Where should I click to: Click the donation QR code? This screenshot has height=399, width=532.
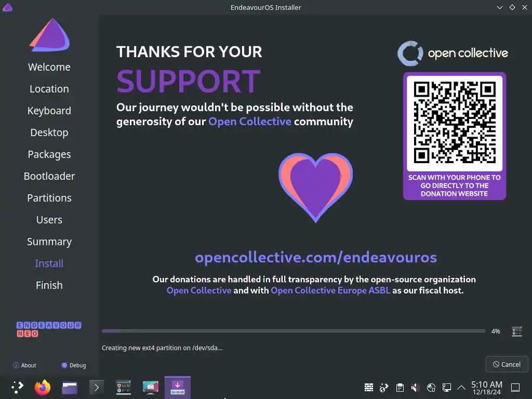(x=455, y=123)
